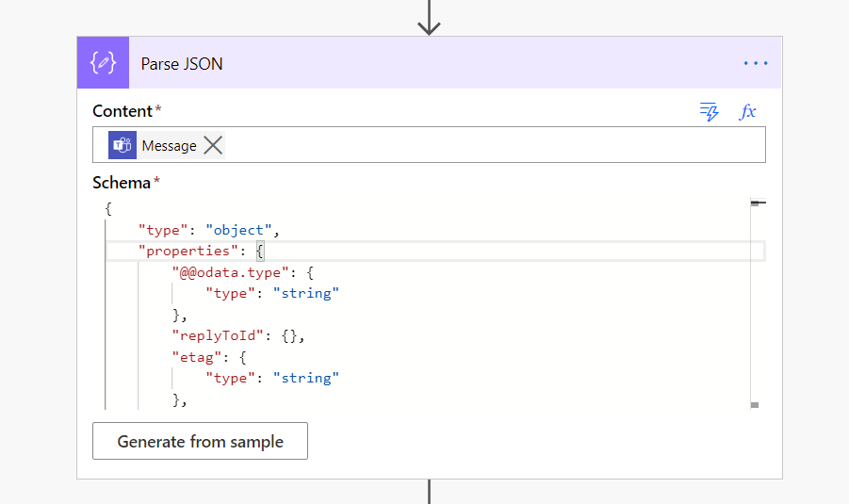Click empty area of Content field
This screenshot has width=849, height=504.
490,145
